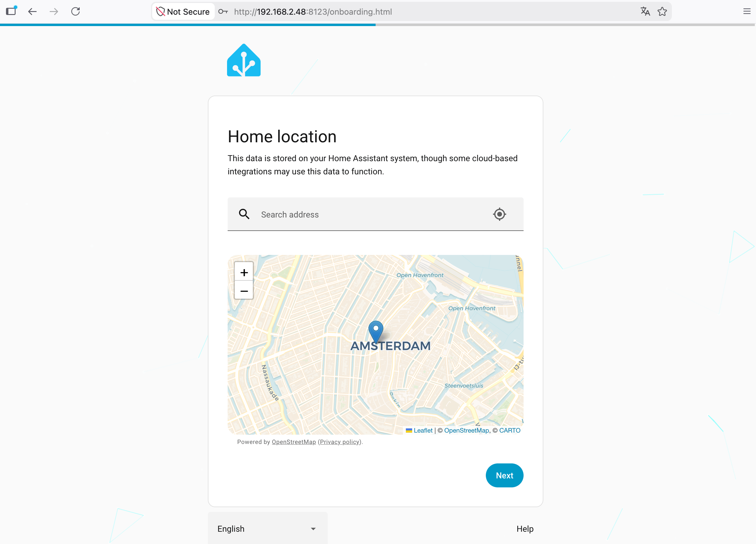Open the browser hamburger menu
The height and width of the screenshot is (544, 756).
pos(747,12)
